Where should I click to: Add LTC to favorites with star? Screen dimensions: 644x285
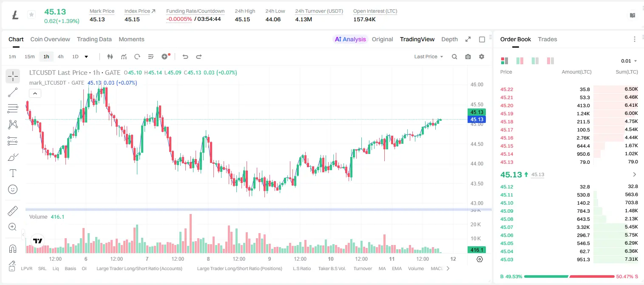click(x=31, y=15)
